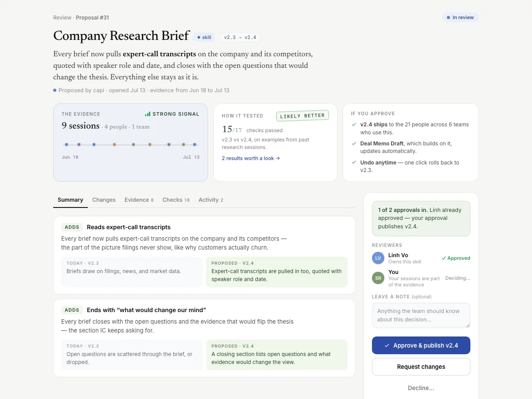Screen dimensions: 532x399
Task: Click the 'Review' breadcrumb link
Action: coord(62,18)
